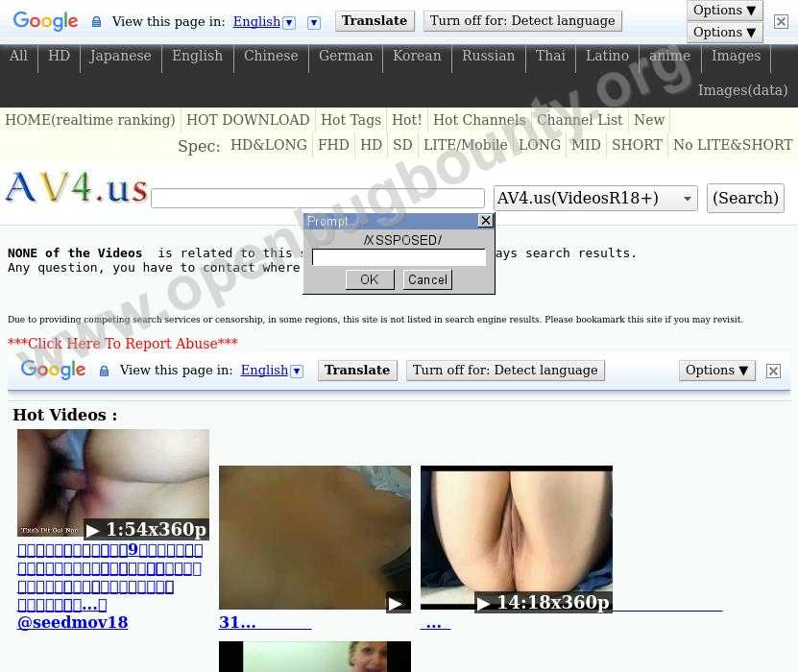
Task: Open the Images tab in the dark navigation bar
Action: 736,56
